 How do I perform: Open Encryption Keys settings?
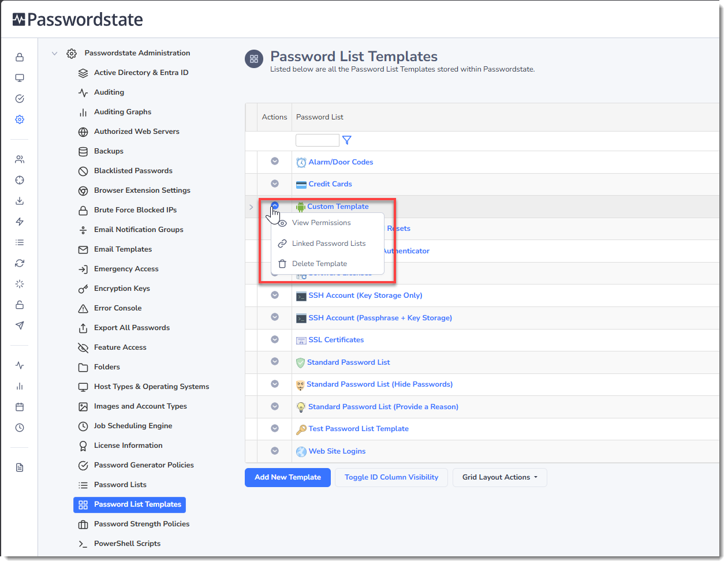(x=122, y=289)
